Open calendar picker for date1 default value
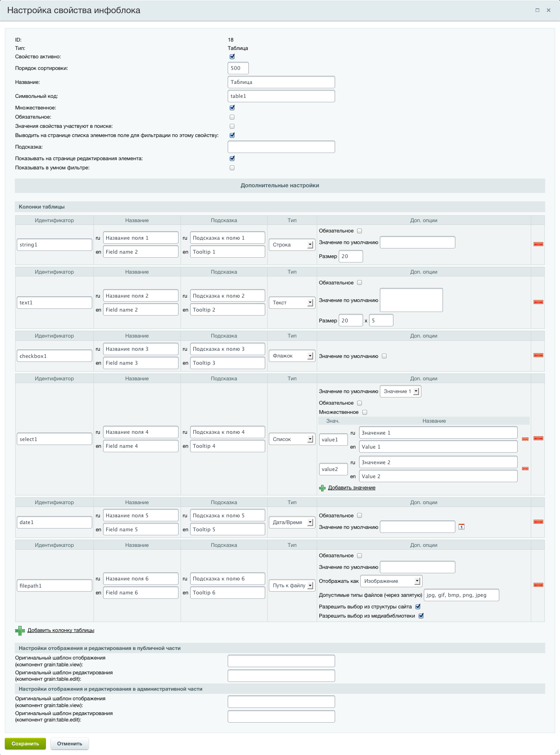 (x=461, y=527)
